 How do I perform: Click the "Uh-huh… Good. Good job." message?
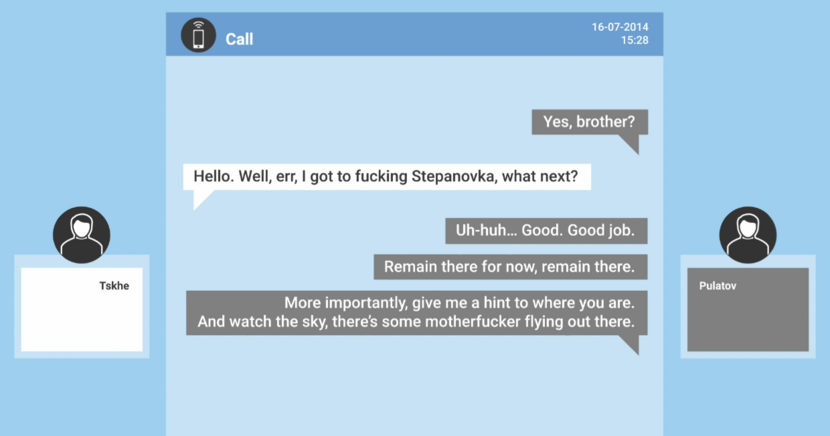(545, 230)
